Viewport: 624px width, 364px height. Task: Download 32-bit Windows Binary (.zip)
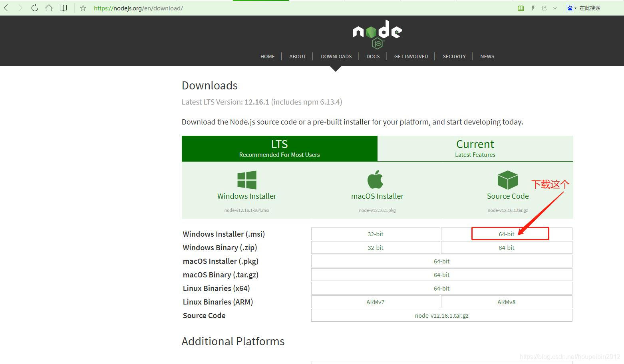point(376,248)
